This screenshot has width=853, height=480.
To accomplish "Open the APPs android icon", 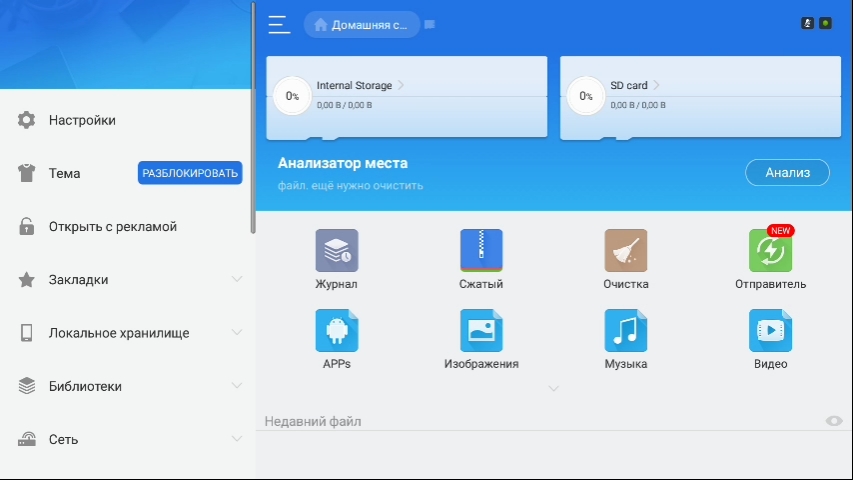I will tap(336, 331).
